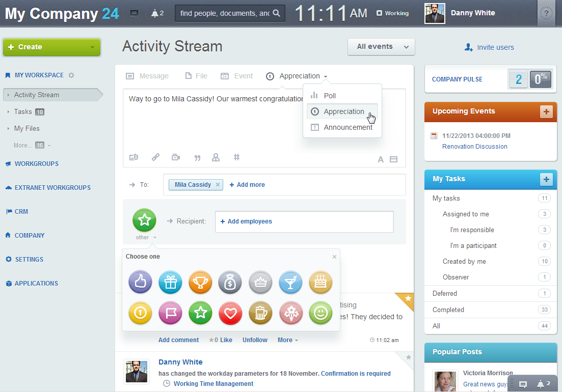Toggle the Working status indicator

point(392,13)
